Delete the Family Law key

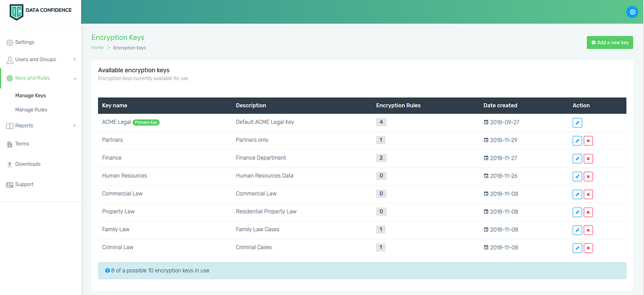[588, 230]
